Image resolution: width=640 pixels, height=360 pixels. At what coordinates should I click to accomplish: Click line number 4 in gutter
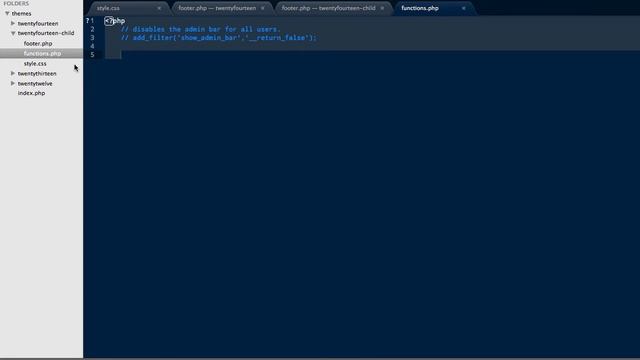tap(93, 46)
